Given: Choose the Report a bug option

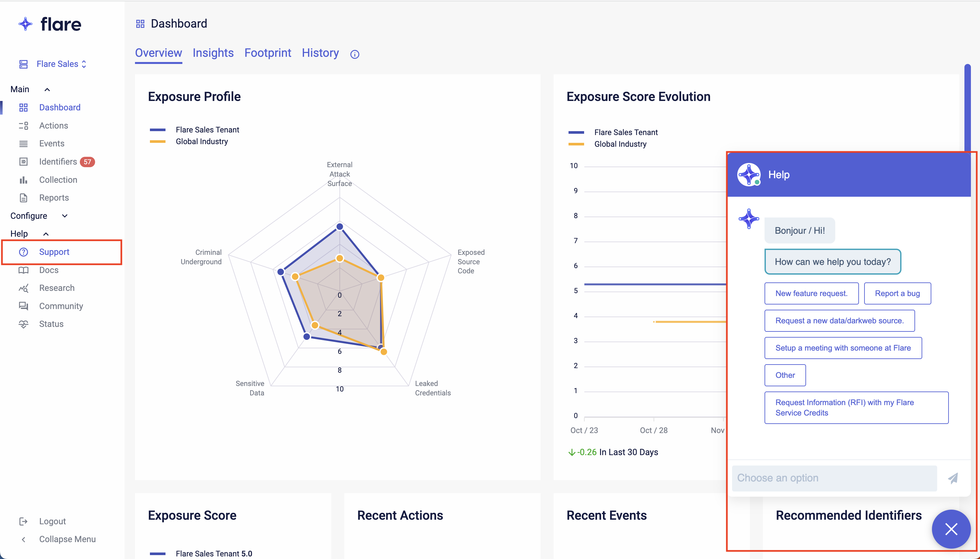Looking at the screenshot, I should pyautogui.click(x=897, y=293).
